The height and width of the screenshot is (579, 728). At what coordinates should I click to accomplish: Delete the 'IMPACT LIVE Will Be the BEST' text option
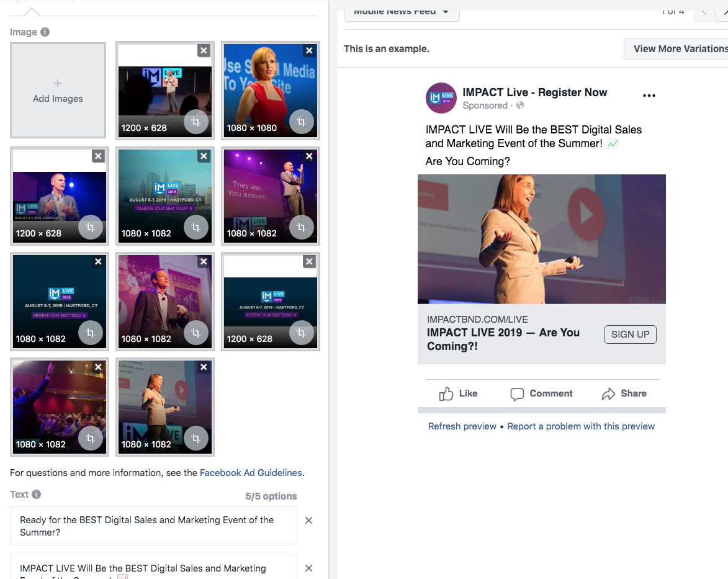click(x=308, y=568)
